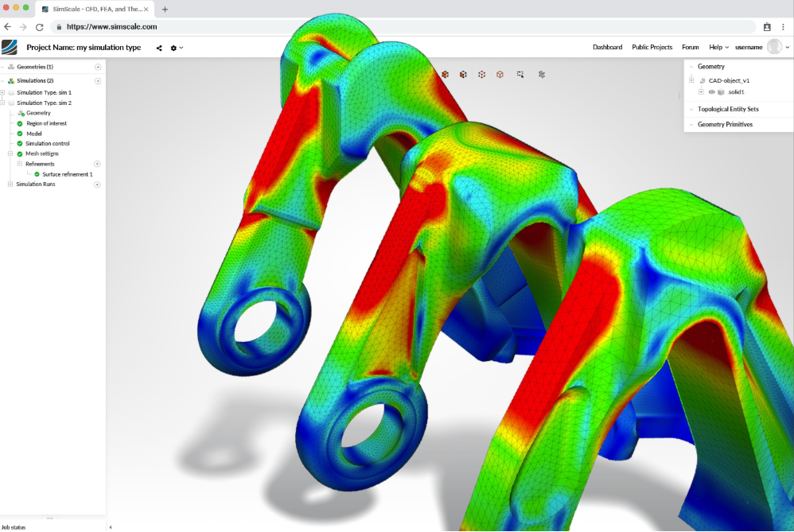Viewport: 794px width, 532px height.
Task: Open the Help dropdown menu
Action: [718, 48]
